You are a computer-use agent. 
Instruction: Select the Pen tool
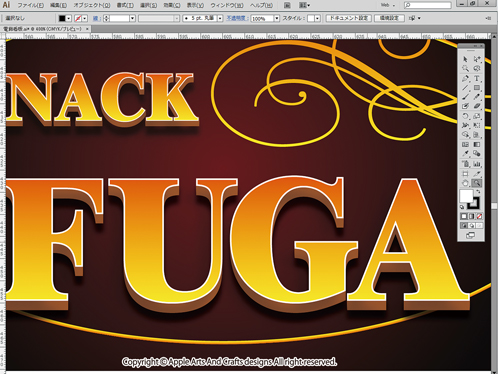point(465,79)
